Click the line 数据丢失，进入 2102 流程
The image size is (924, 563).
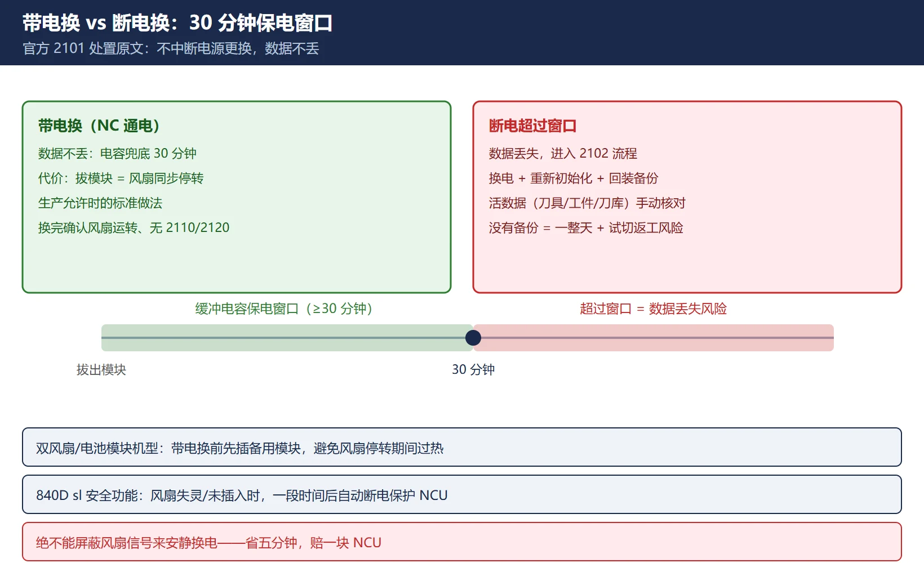point(563,153)
